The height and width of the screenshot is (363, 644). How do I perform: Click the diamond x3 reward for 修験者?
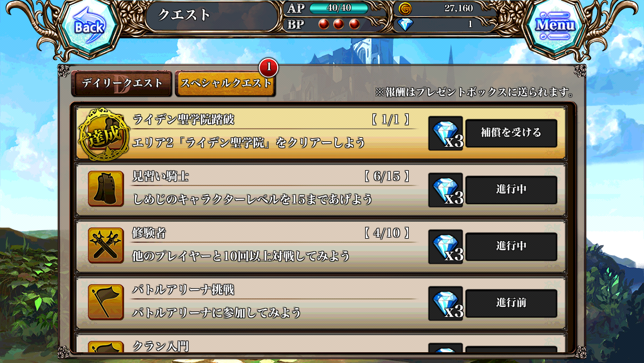[x=446, y=247]
